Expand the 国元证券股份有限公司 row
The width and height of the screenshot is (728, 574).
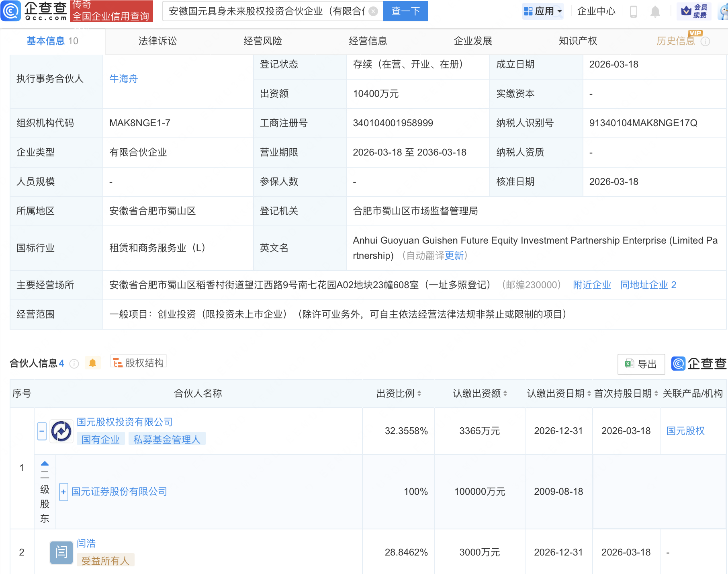(63, 492)
